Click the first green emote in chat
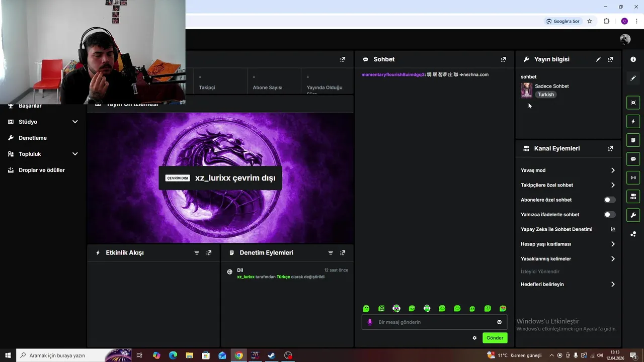644x362 pixels. point(366,309)
